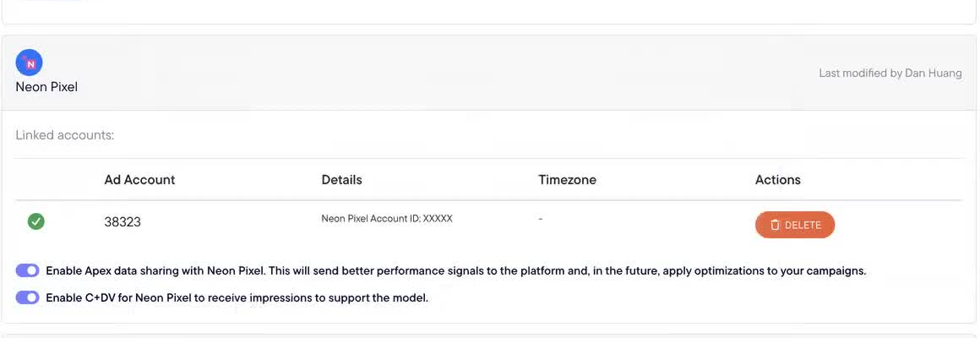This screenshot has width=980, height=338.
Task: Click the Enable C+DV label text
Action: [x=237, y=298]
